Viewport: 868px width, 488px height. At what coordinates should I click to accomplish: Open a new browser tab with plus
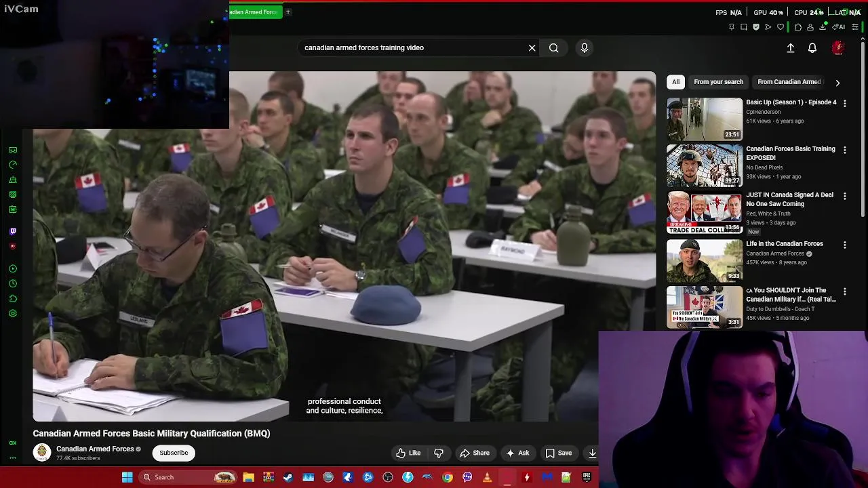pos(288,12)
